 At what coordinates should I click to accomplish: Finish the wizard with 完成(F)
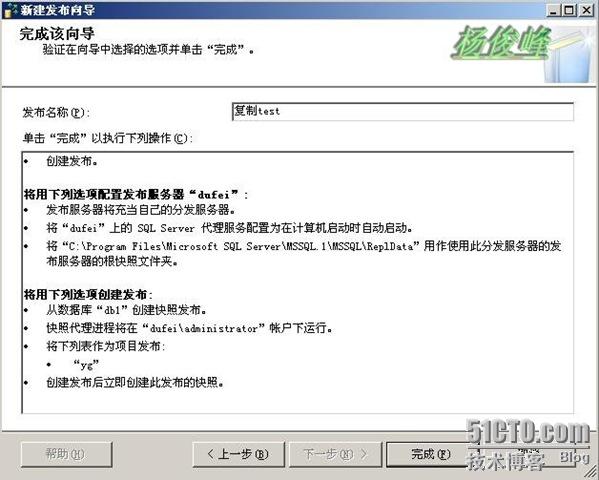coord(431,454)
